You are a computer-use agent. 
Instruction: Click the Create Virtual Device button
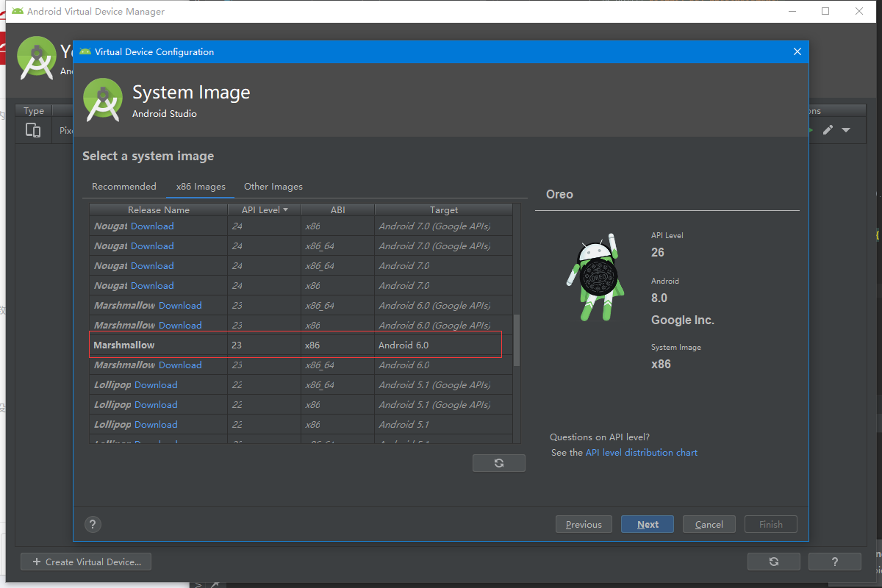pyautogui.click(x=85, y=561)
